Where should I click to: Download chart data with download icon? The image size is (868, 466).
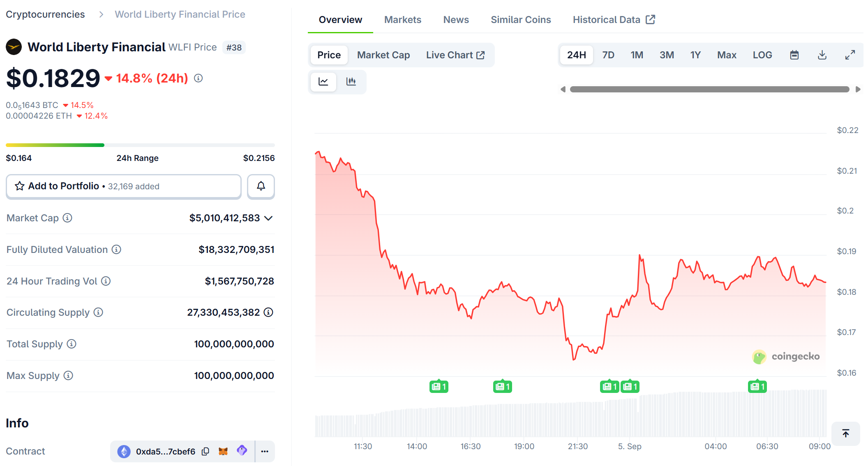(822, 55)
